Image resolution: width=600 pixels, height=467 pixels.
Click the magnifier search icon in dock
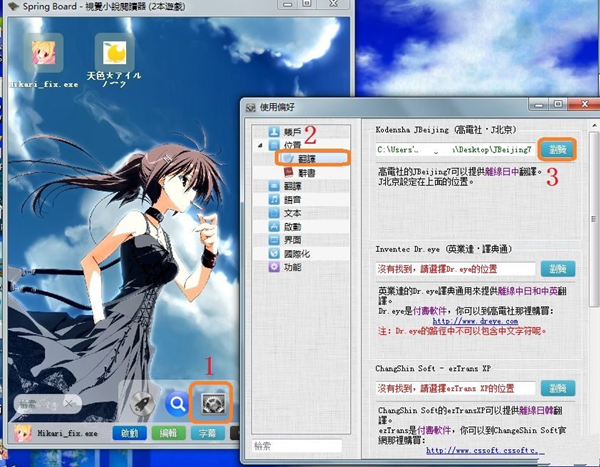pyautogui.click(x=177, y=403)
